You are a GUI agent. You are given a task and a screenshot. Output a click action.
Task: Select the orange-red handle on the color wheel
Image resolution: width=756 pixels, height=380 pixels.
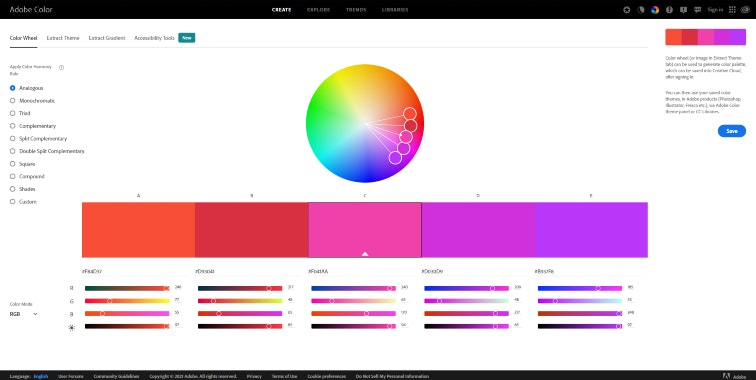(410, 114)
